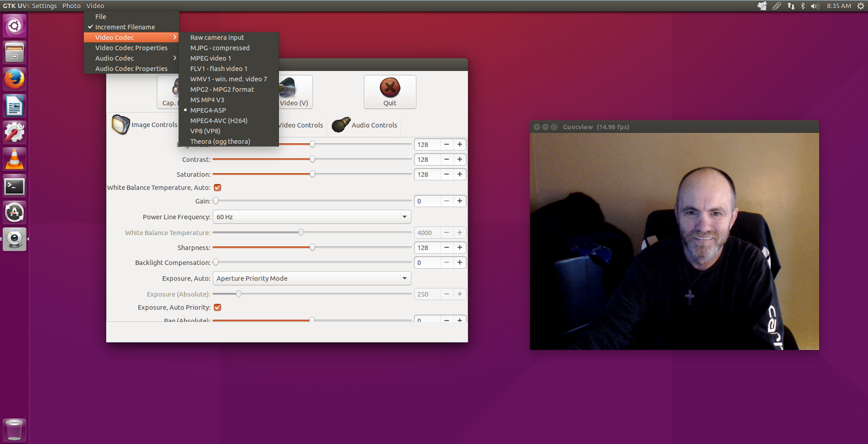Decrease Saturation value with minus button

[446, 174]
